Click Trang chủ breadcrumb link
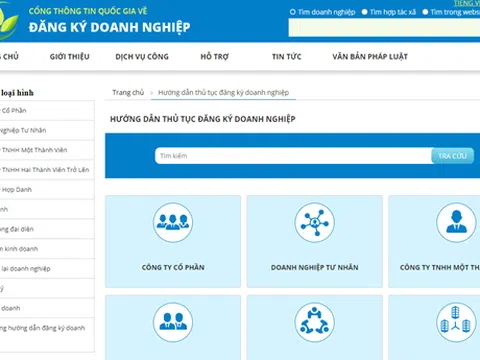The height and width of the screenshot is (360, 480). pyautogui.click(x=128, y=92)
